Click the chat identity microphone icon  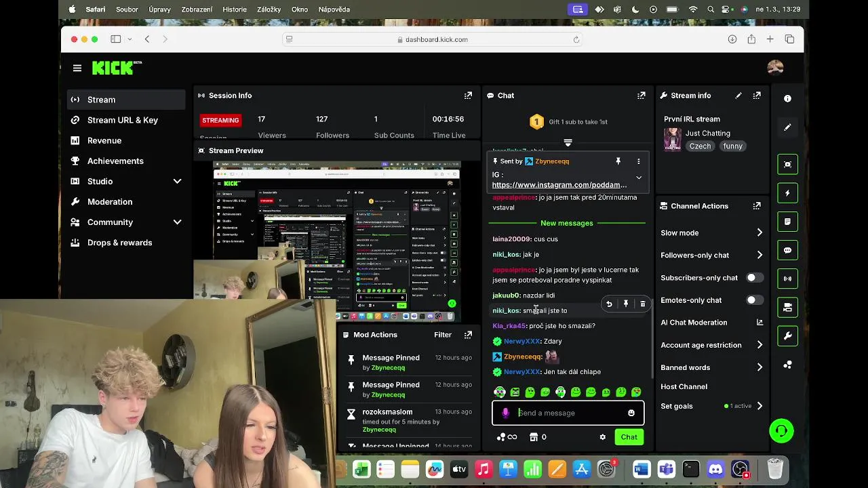(x=505, y=413)
